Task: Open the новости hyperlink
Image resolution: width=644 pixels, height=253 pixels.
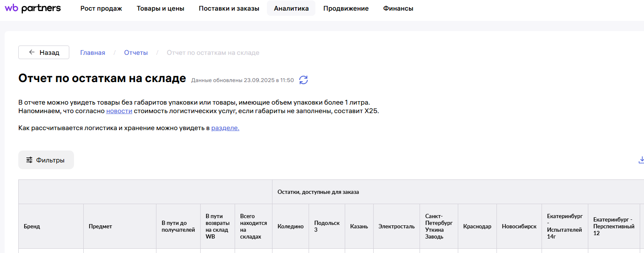Action: pyautogui.click(x=119, y=111)
